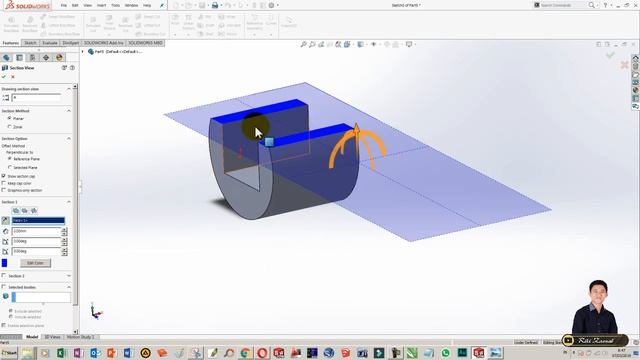Click the reference section plane field
640x360 pixels.
[x=38, y=220]
